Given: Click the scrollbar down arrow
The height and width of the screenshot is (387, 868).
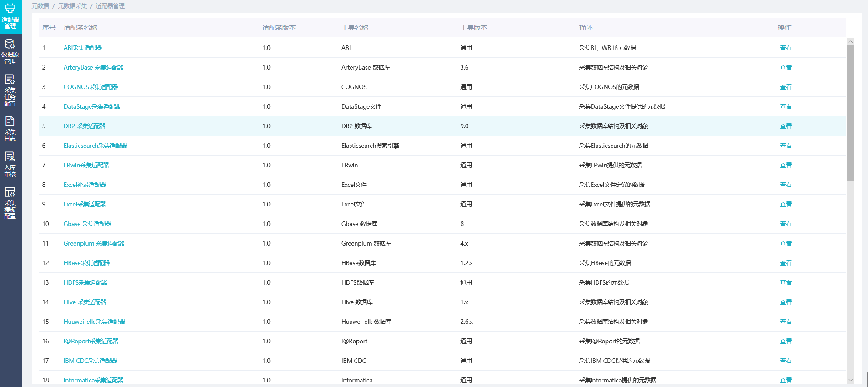Looking at the screenshot, I should (x=850, y=380).
